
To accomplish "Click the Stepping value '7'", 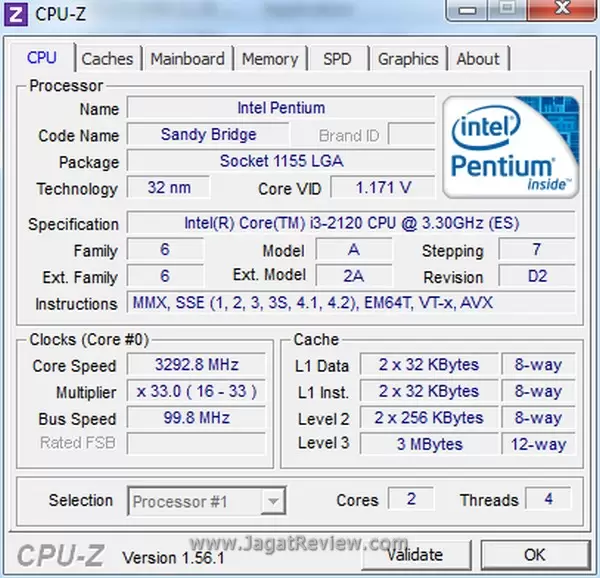I will 536,249.
